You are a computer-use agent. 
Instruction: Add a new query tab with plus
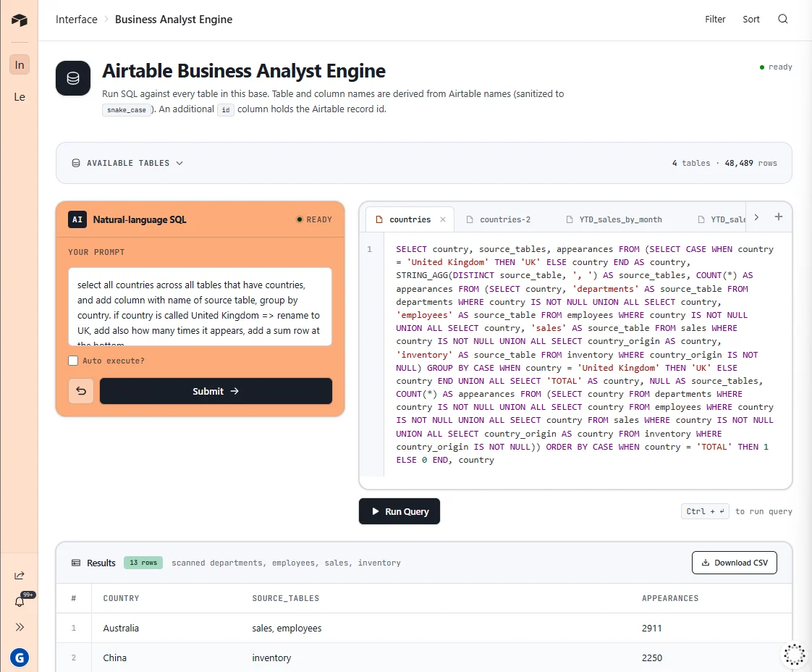[x=778, y=217]
